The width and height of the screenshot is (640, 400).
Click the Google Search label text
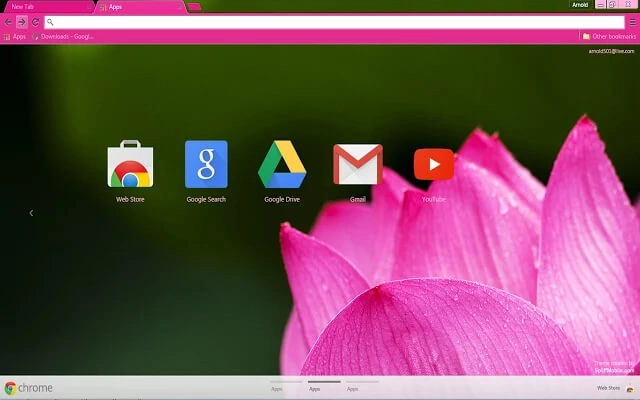click(206, 200)
